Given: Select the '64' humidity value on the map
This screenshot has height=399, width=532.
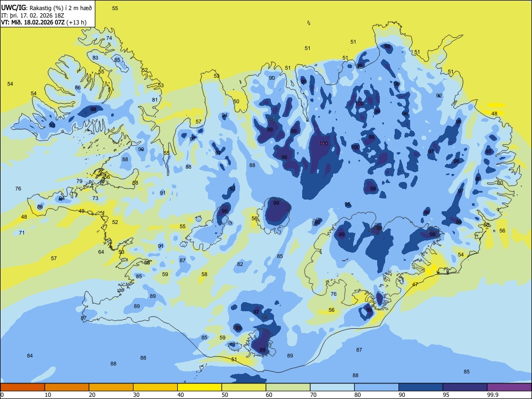Looking at the screenshot, I should click(x=101, y=252).
